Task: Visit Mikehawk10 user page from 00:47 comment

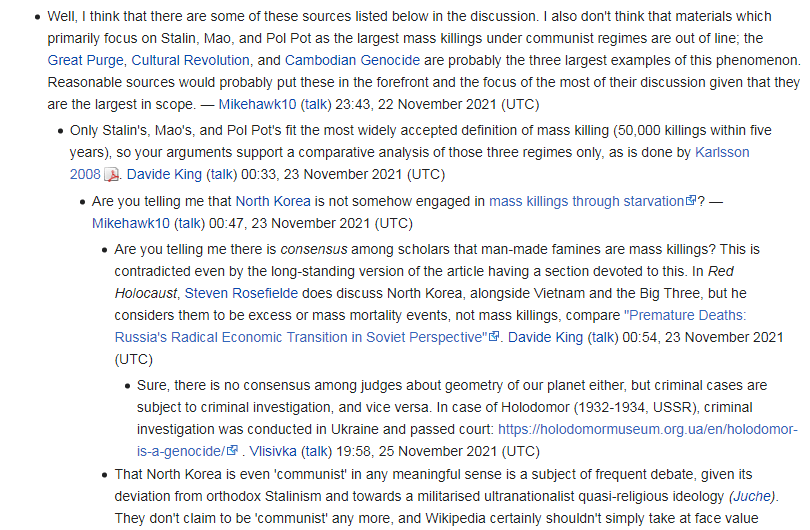Action: click(131, 224)
